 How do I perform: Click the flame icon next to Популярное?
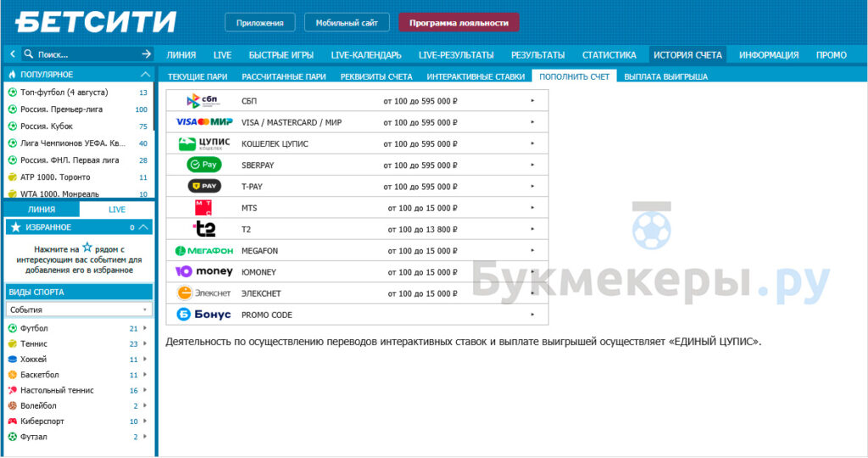click(x=12, y=74)
